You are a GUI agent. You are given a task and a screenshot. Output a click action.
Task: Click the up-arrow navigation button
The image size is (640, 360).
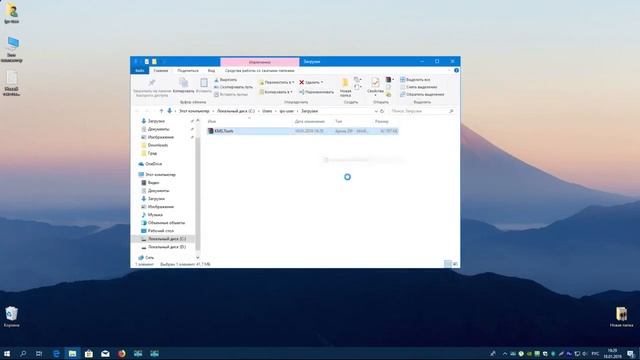click(161, 111)
